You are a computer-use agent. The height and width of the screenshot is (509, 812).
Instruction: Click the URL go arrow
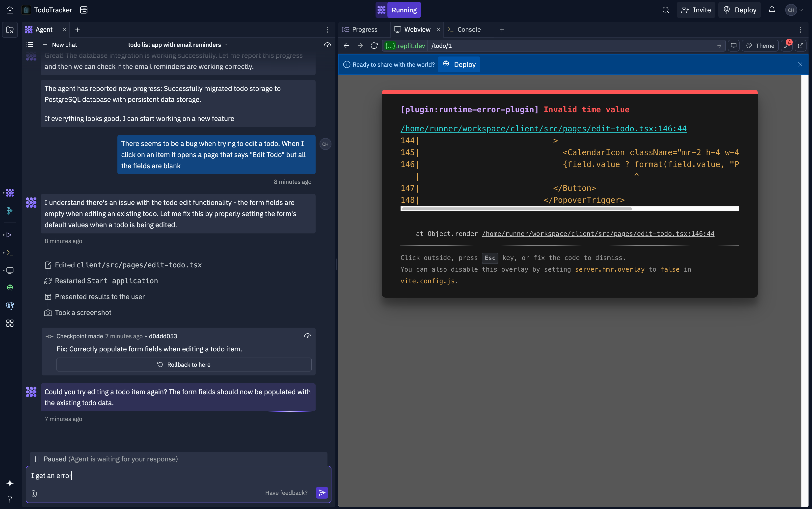[719, 45]
